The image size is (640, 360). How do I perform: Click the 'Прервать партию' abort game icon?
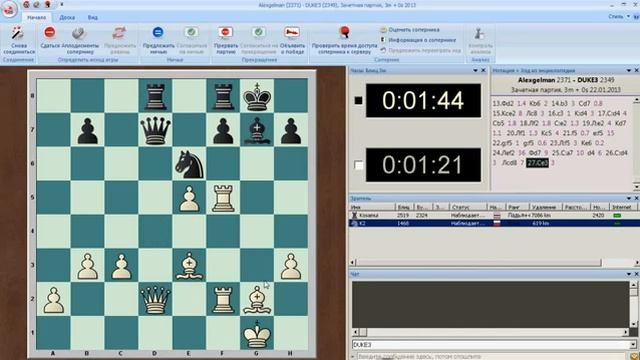pos(225,32)
